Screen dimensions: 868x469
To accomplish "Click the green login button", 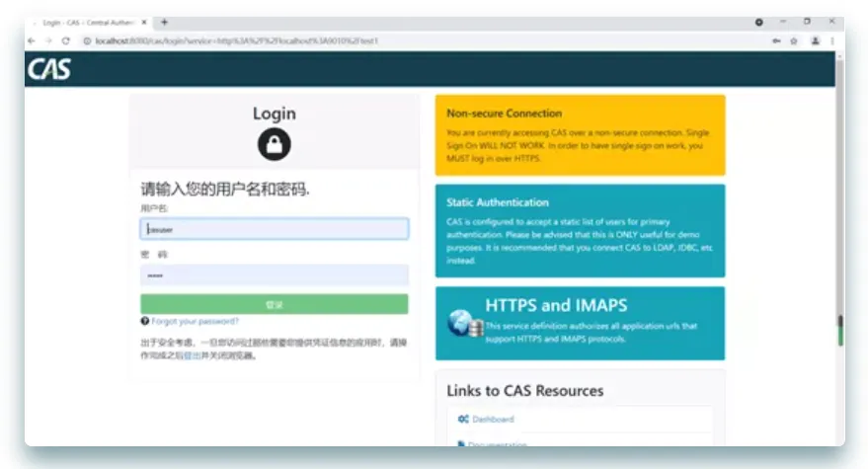I will [x=275, y=304].
